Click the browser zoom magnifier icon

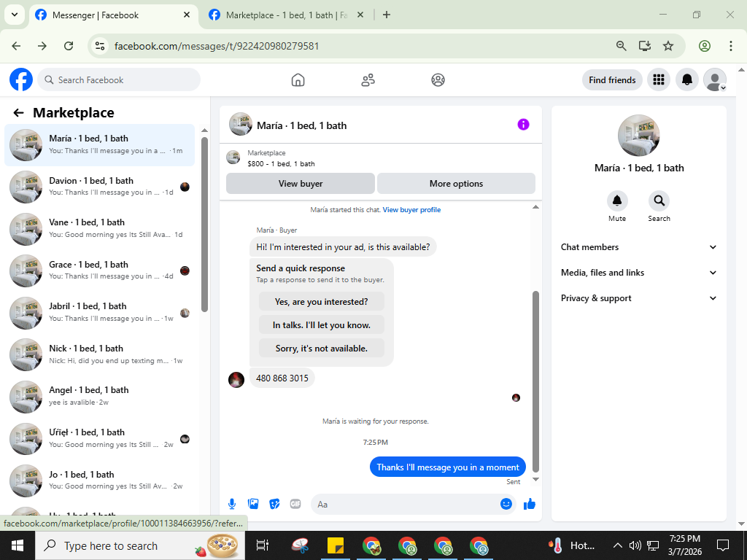621,46
